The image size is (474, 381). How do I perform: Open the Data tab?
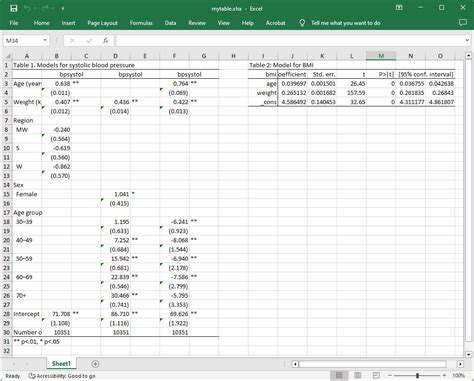coord(170,23)
